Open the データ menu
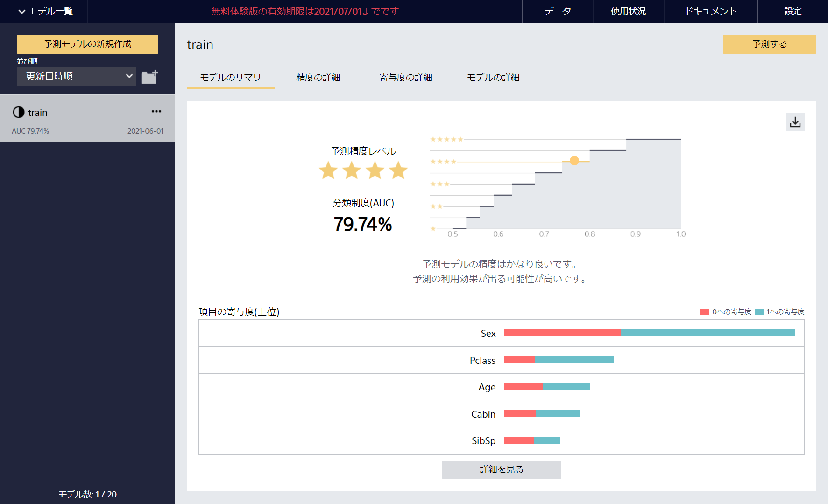The height and width of the screenshot is (504, 828). [x=557, y=12]
